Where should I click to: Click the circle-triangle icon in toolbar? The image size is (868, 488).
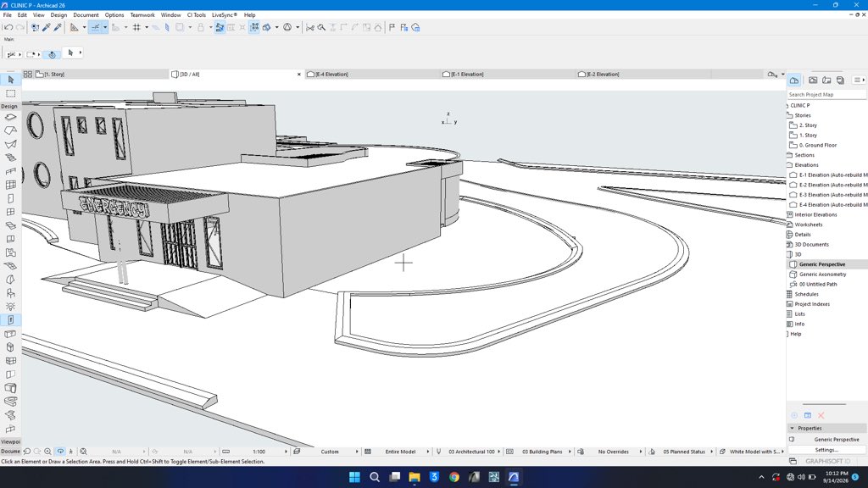[x=287, y=27]
